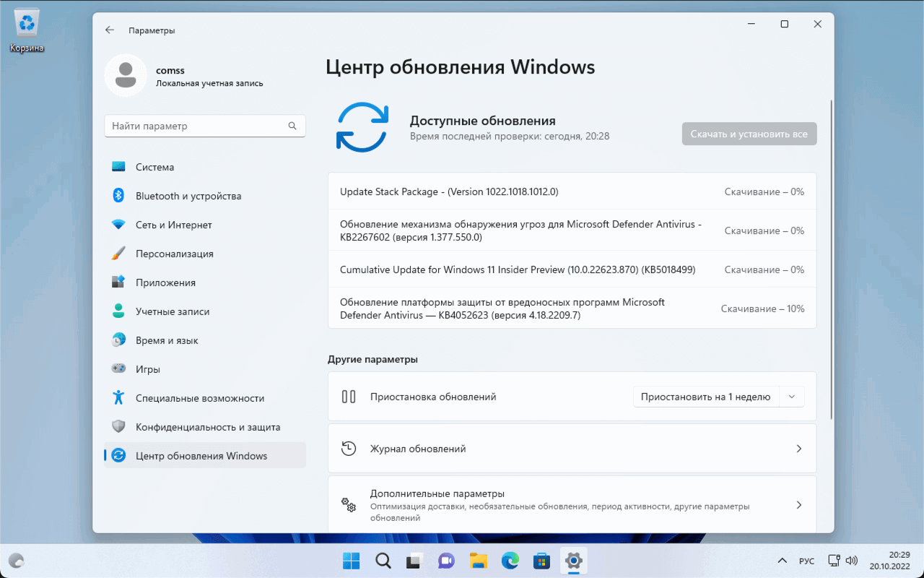
Task: Click the Bluetooth и устройства icon
Action: click(x=119, y=196)
